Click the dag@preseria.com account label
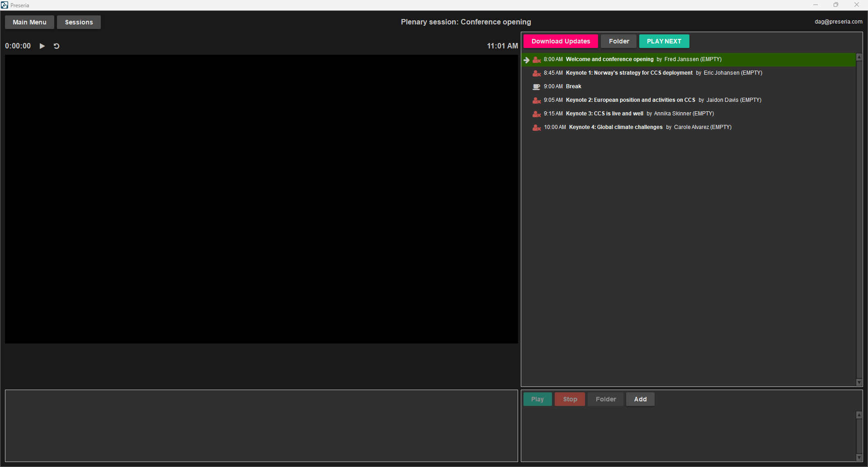Image resolution: width=868 pixels, height=467 pixels. [838, 22]
